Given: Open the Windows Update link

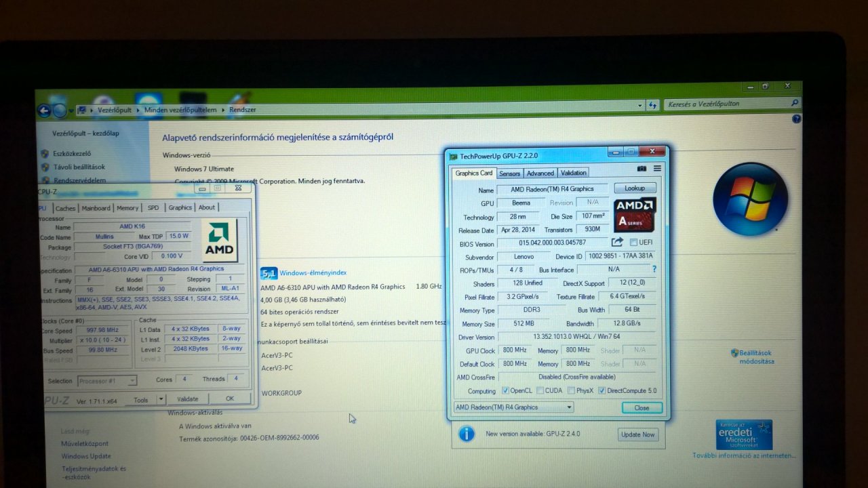Looking at the screenshot, I should [86, 456].
